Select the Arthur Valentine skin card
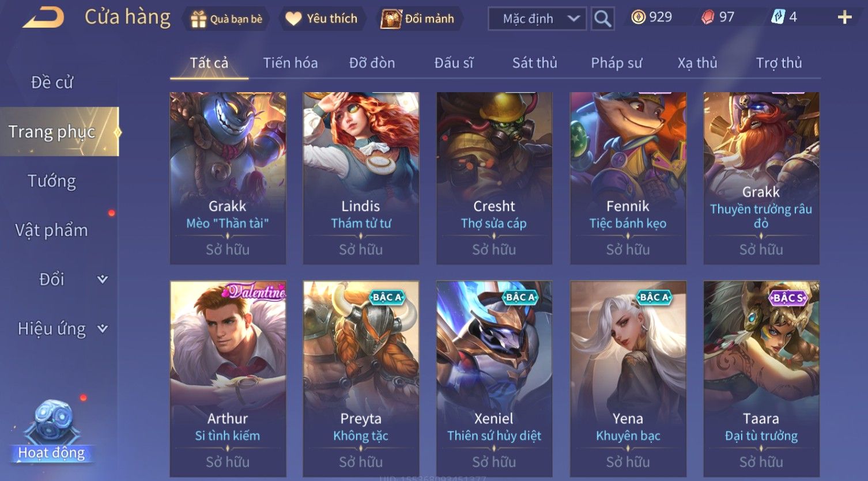The height and width of the screenshot is (481, 868). click(x=228, y=378)
